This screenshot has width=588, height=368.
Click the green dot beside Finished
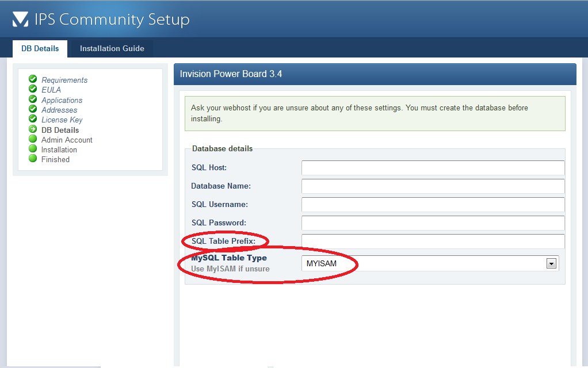(33, 158)
